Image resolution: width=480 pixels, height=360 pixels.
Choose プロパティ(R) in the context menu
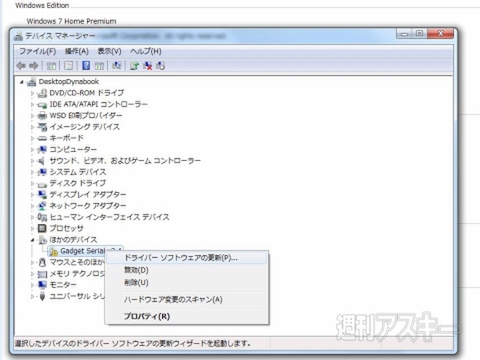coord(187,316)
